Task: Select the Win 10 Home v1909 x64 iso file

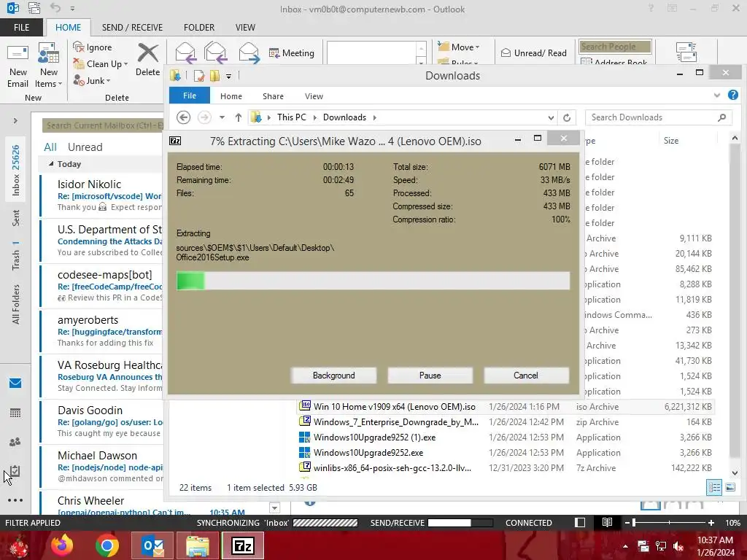Action: [x=506, y=407]
